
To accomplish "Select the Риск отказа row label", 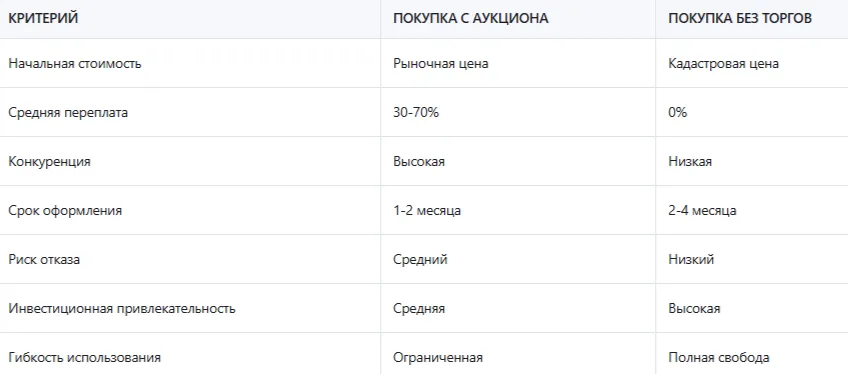I will [44, 260].
